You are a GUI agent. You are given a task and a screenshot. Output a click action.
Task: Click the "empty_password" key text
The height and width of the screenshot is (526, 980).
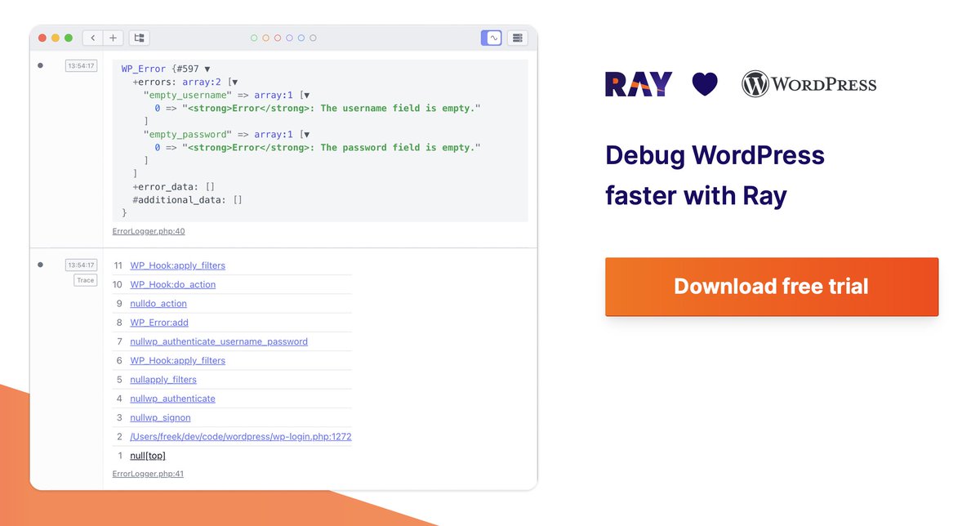pyautogui.click(x=187, y=135)
